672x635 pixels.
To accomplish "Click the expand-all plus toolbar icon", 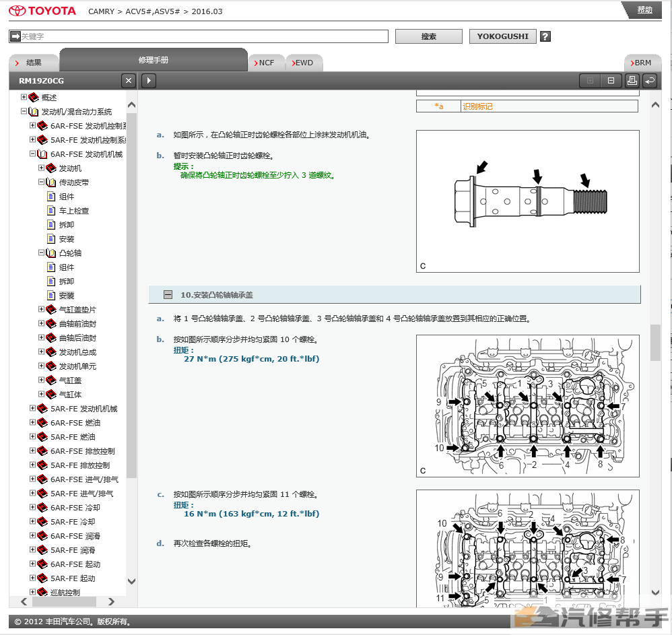I will [590, 81].
